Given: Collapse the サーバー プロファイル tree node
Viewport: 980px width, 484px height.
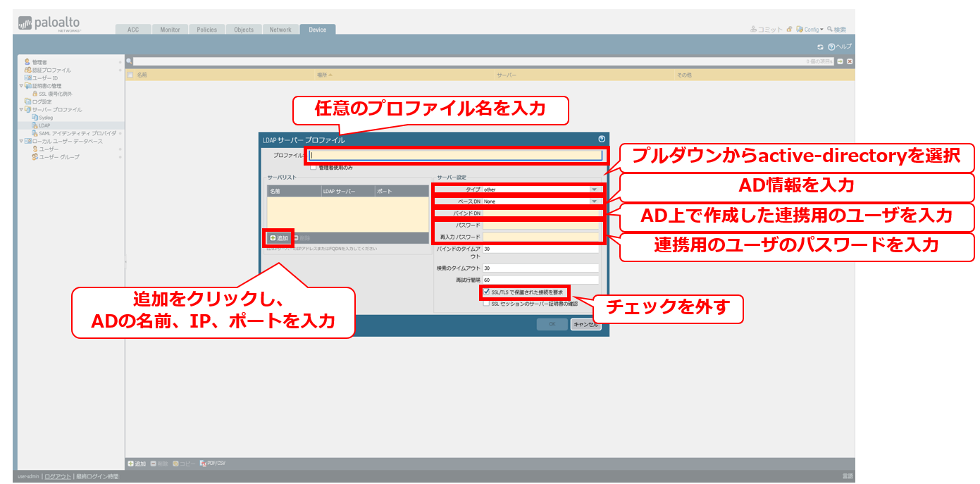Looking at the screenshot, I should [21, 110].
